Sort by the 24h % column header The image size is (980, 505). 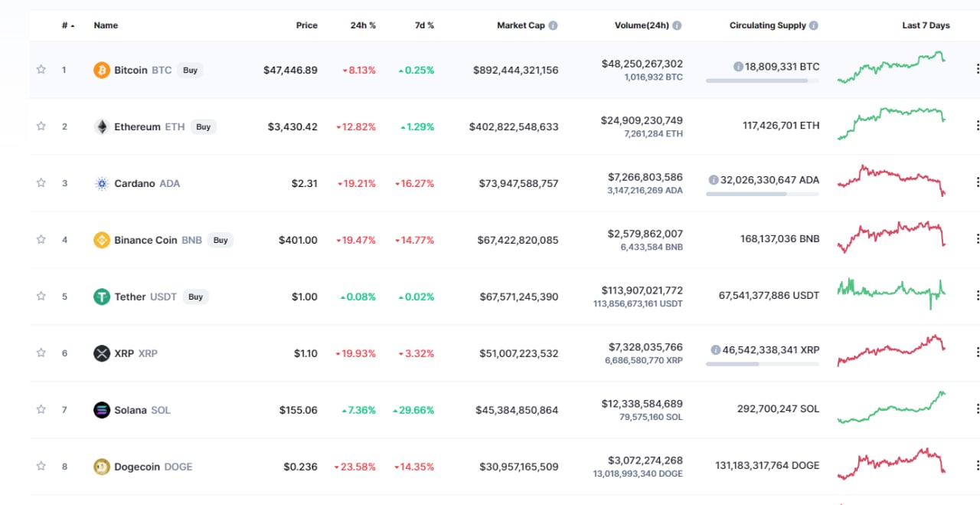click(363, 25)
